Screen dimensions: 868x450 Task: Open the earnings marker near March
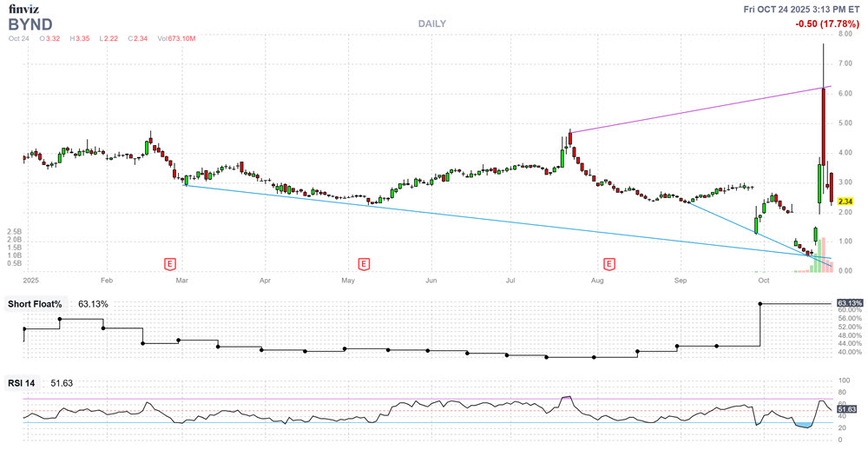pyautogui.click(x=170, y=264)
